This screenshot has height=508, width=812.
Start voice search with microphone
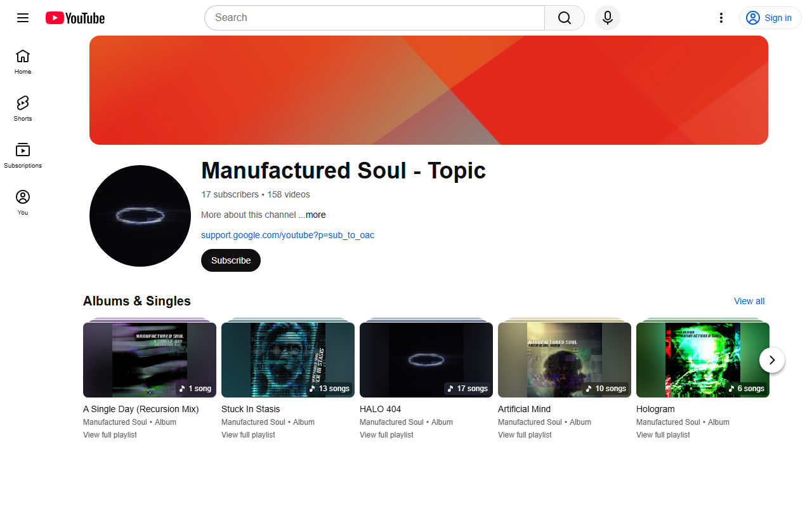pos(608,18)
